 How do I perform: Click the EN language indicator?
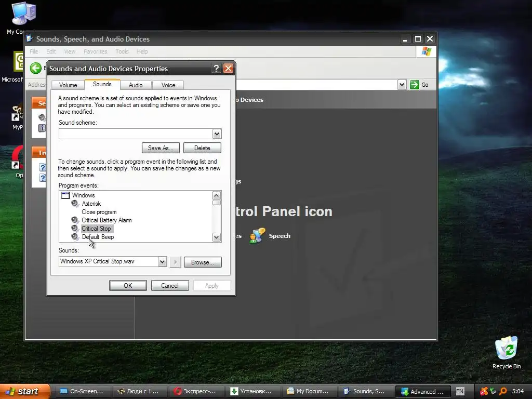[x=460, y=392]
